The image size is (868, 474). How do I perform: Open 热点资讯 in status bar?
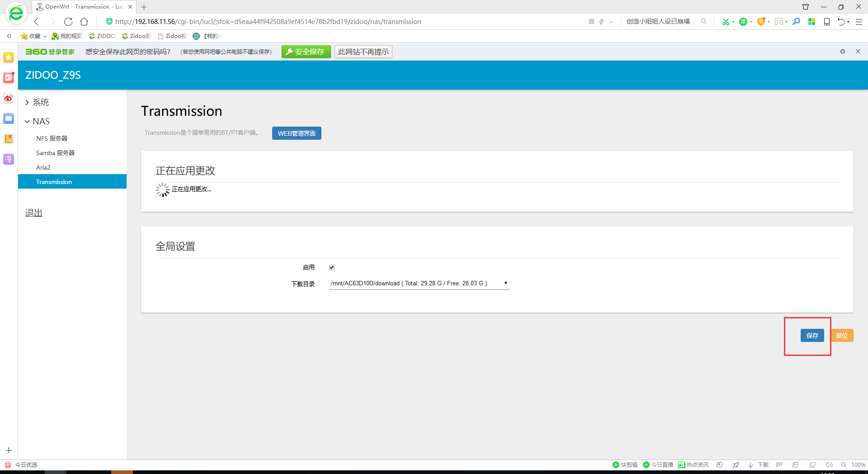click(693, 465)
